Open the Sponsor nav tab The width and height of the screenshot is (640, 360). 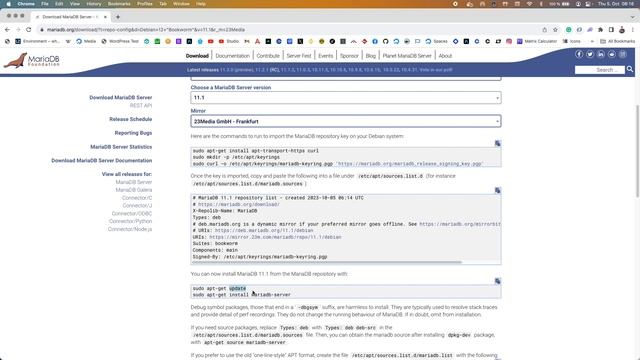point(349,56)
